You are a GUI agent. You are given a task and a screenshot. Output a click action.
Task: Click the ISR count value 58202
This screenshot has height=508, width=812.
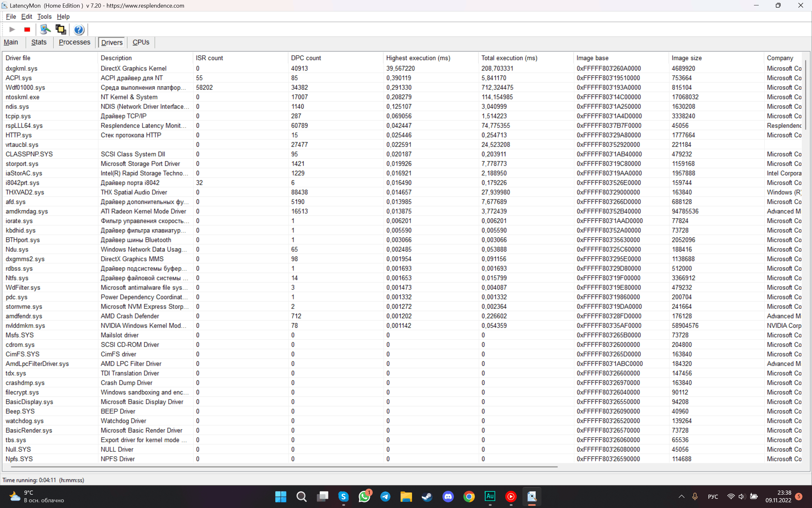(204, 87)
